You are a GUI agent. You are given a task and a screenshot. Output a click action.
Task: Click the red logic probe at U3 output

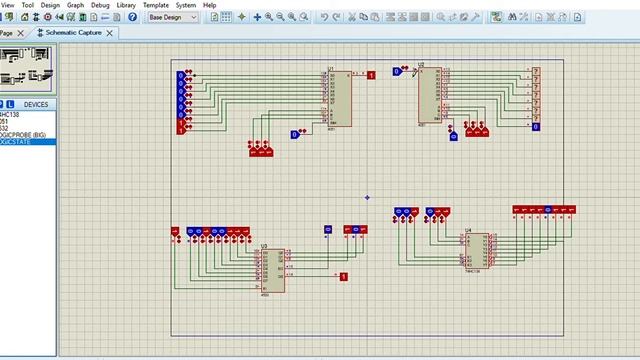344,277
